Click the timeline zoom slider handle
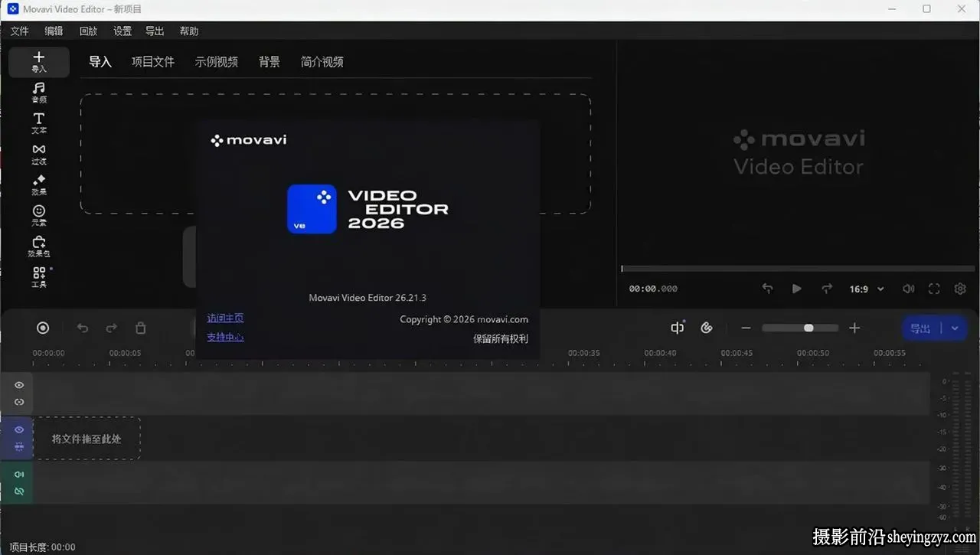 [x=808, y=328]
